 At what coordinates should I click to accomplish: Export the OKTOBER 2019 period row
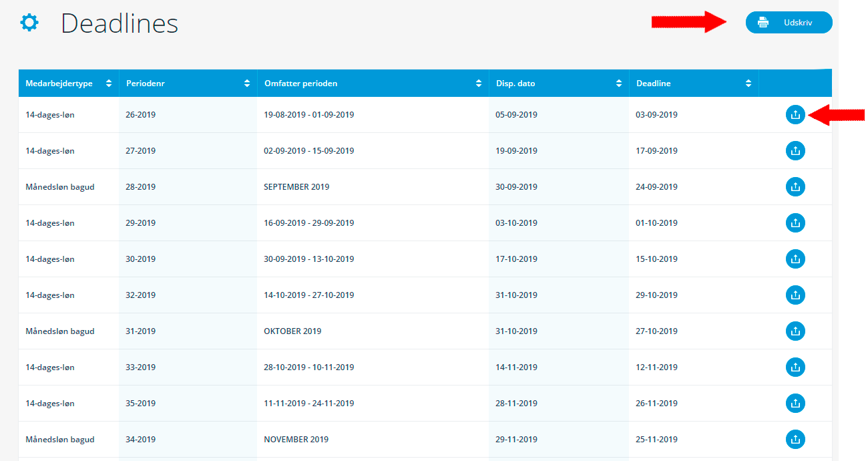click(795, 331)
